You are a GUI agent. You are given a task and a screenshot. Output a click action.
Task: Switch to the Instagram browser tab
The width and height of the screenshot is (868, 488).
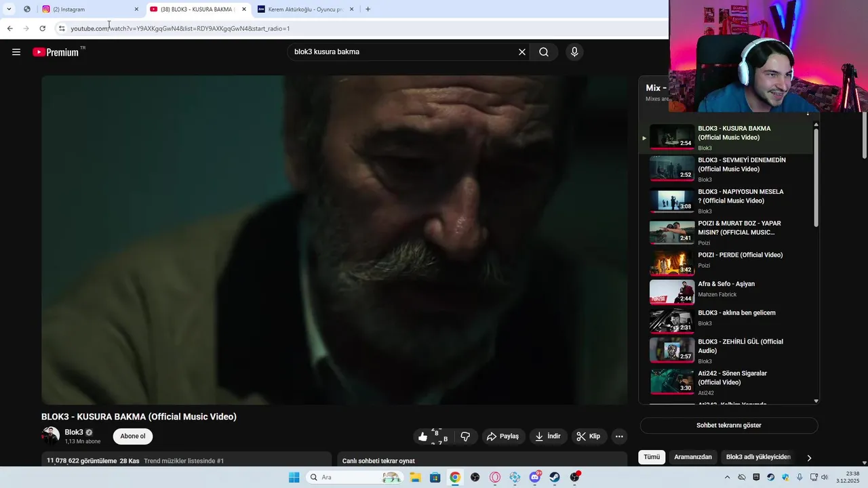(x=90, y=9)
